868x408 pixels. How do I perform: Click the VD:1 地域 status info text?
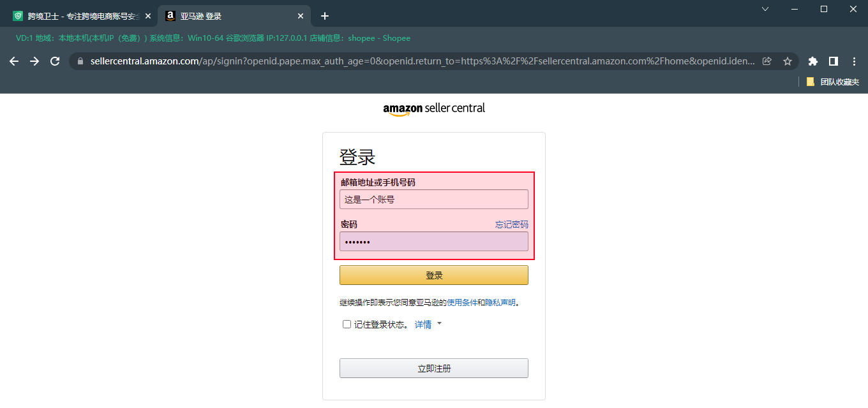click(x=213, y=38)
